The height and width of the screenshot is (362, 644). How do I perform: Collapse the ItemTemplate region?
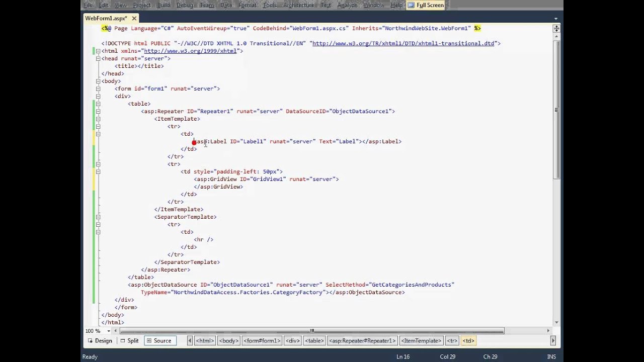[x=98, y=119]
